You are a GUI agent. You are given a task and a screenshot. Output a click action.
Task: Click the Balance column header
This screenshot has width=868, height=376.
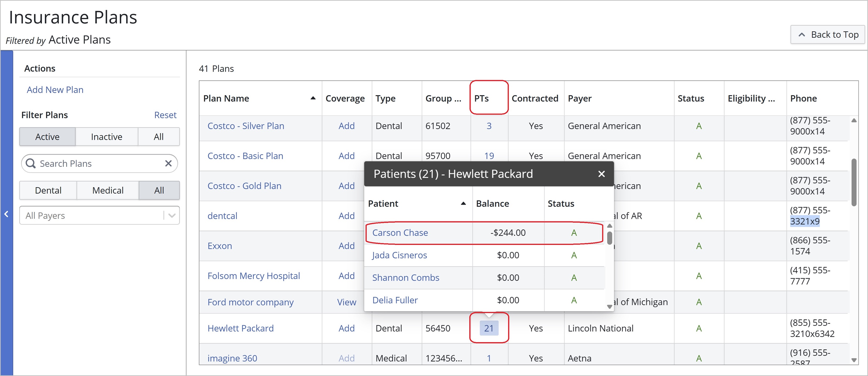click(x=492, y=203)
